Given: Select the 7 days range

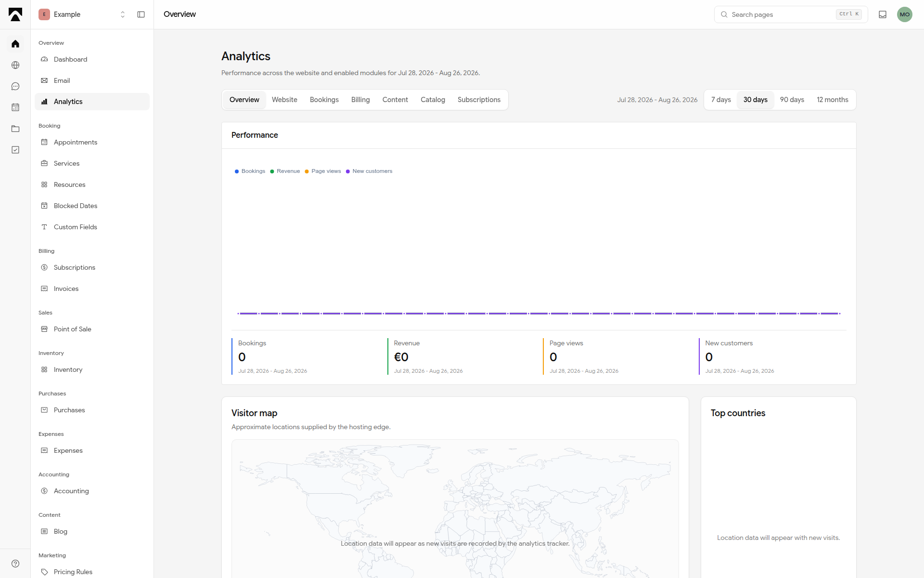Looking at the screenshot, I should coord(721,100).
